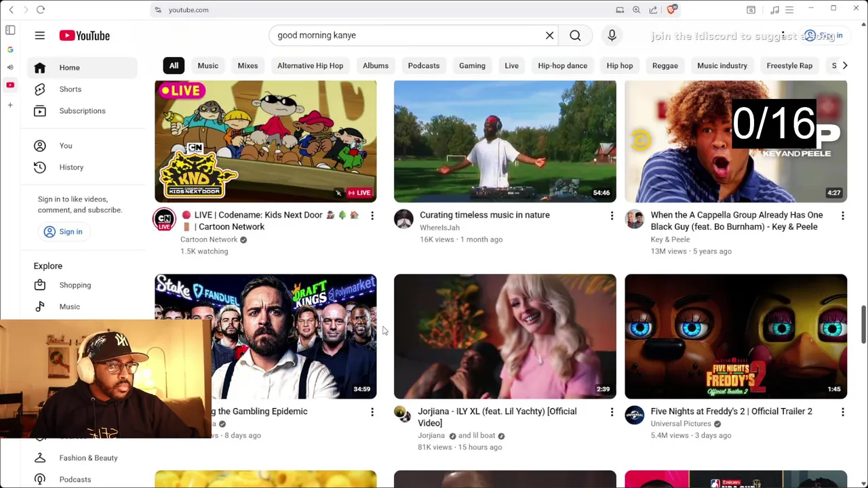Open the You section in sidebar
The image size is (868, 488).
tap(65, 146)
